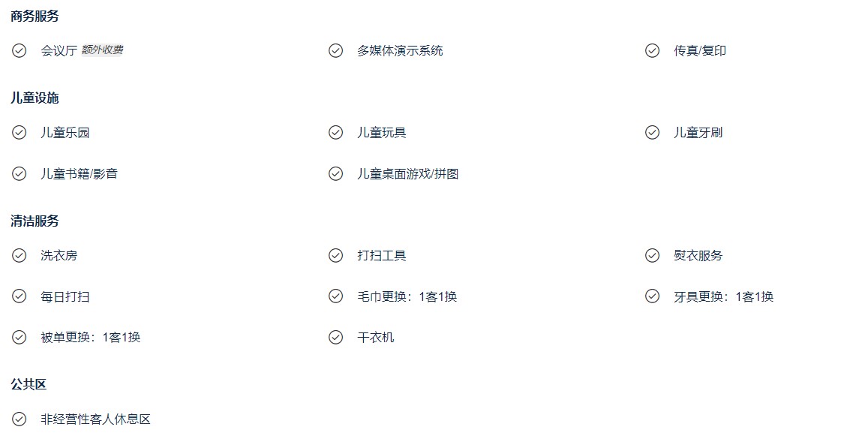The height and width of the screenshot is (439, 868).
Task: Click the 被单更换：1客1换 item
Action: click(x=90, y=337)
